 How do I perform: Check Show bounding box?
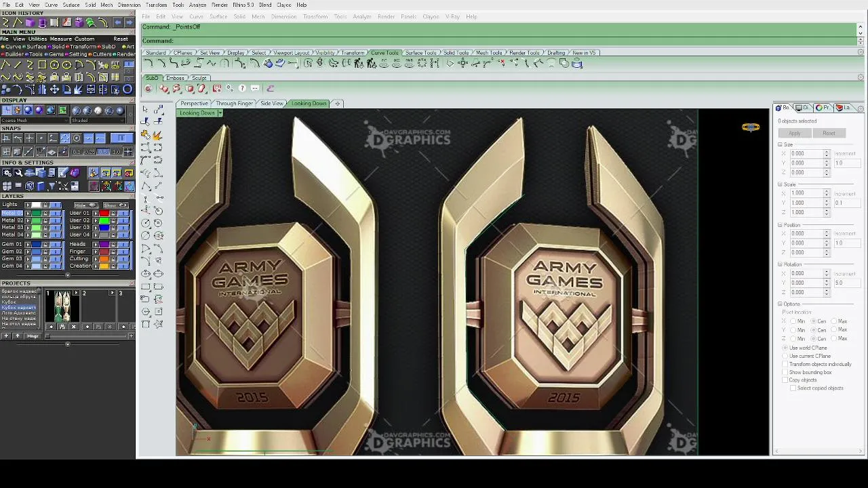pos(785,372)
